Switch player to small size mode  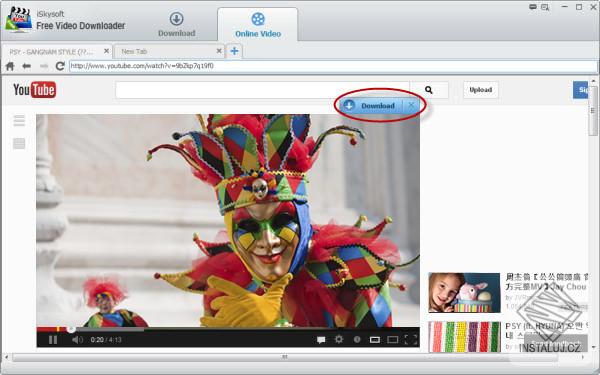point(375,339)
